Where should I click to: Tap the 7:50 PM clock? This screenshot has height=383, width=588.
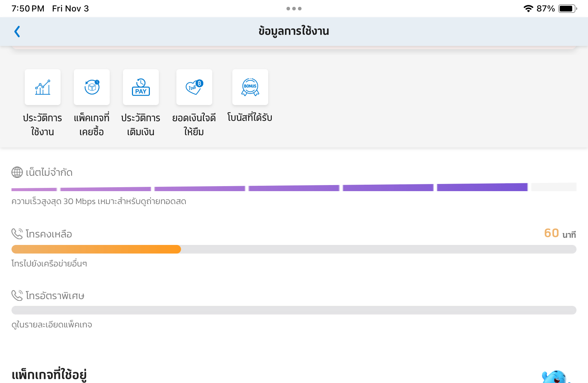tap(28, 9)
